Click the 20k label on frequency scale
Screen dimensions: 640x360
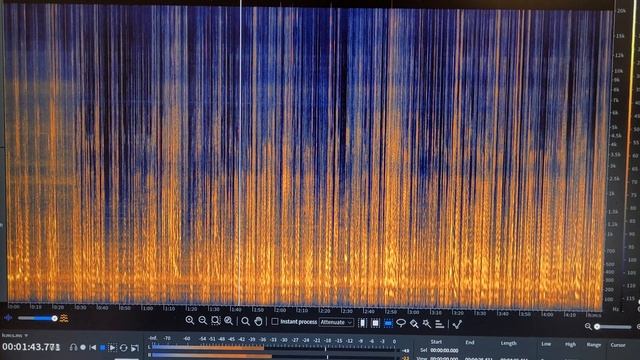(x=622, y=11)
